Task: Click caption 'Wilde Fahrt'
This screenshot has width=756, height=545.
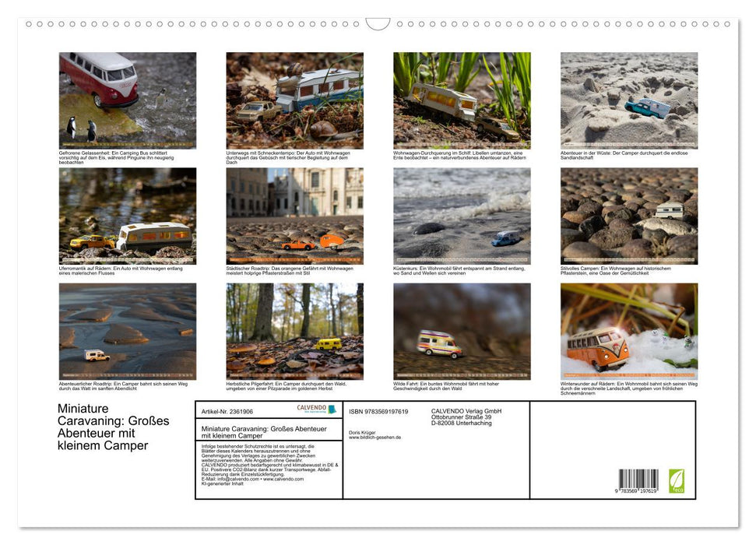Action: [x=446, y=386]
